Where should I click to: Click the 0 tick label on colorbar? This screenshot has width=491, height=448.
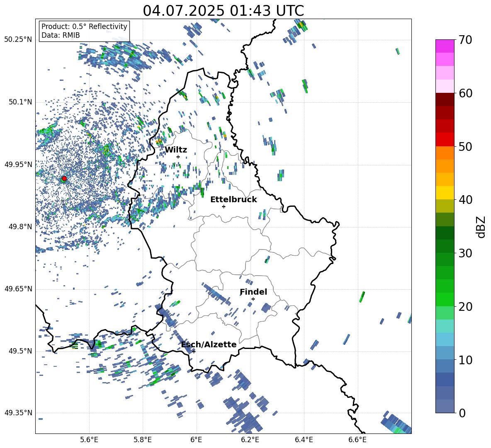(462, 413)
